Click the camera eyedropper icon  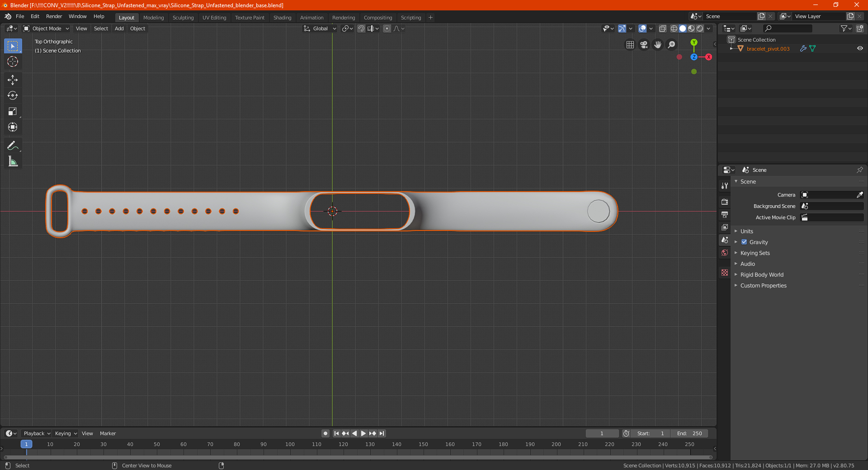pos(859,195)
